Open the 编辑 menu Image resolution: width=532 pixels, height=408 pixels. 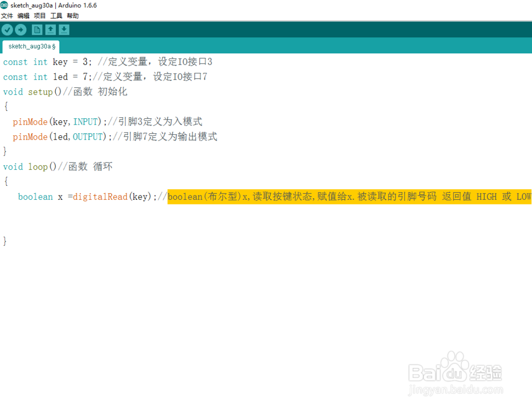23,15
